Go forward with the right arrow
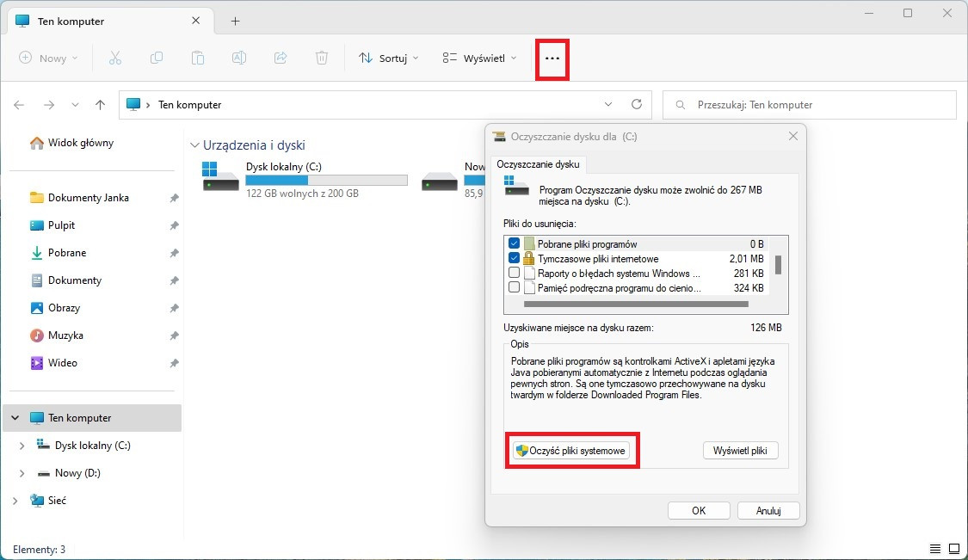Image resolution: width=968 pixels, height=560 pixels. pos(49,105)
